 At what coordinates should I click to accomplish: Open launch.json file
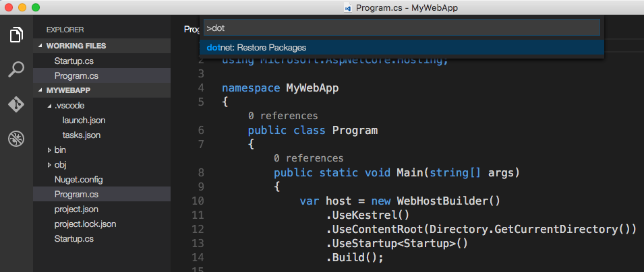point(84,121)
